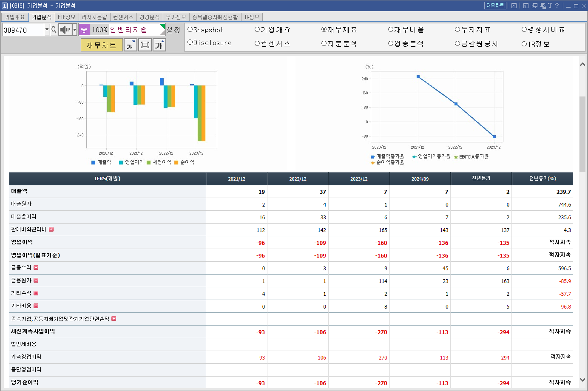Select the 재무제표 radio button
The image size is (588, 391).
pos(324,29)
